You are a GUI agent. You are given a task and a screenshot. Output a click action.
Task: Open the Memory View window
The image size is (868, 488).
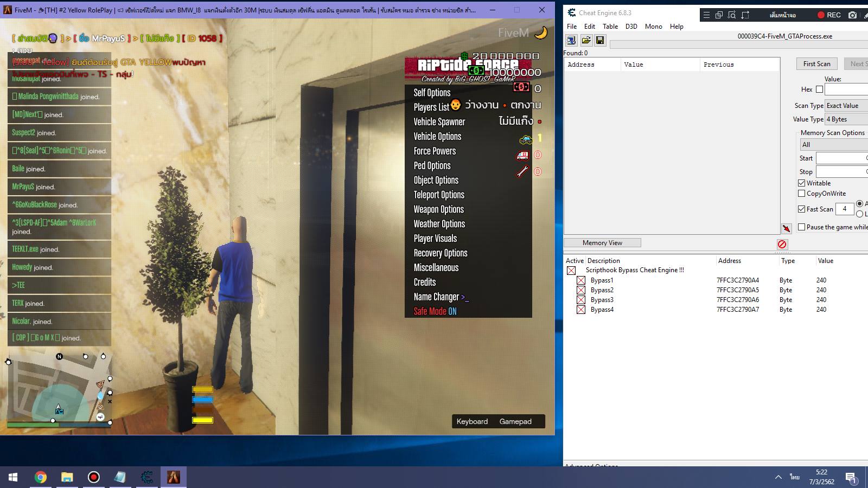pyautogui.click(x=602, y=243)
